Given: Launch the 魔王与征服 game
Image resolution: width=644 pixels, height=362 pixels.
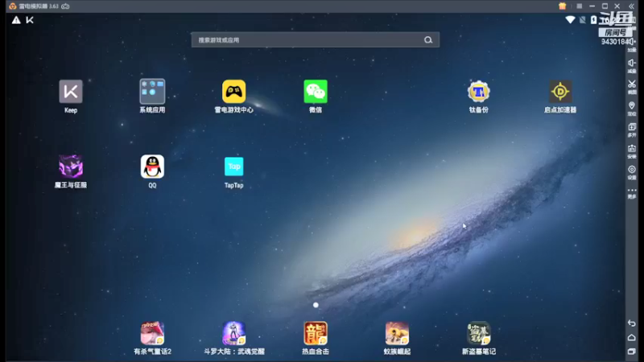Looking at the screenshot, I should pos(71,167).
